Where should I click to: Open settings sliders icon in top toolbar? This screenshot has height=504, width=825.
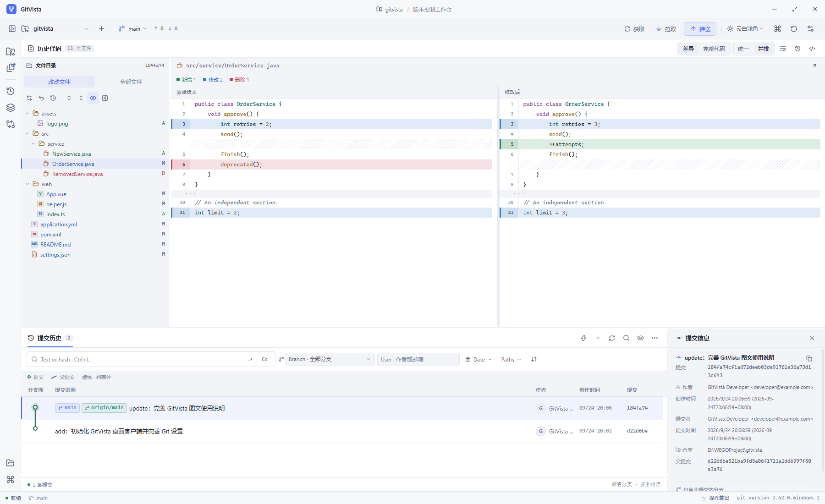coord(810,28)
